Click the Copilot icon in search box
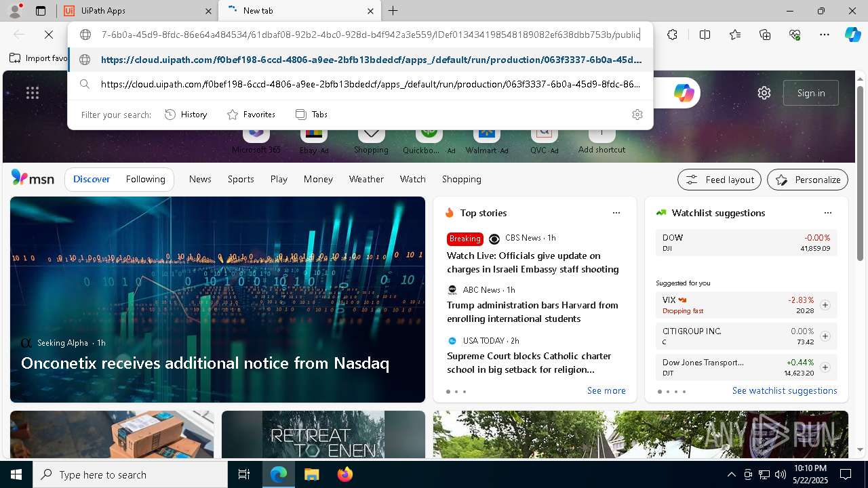 tap(684, 93)
